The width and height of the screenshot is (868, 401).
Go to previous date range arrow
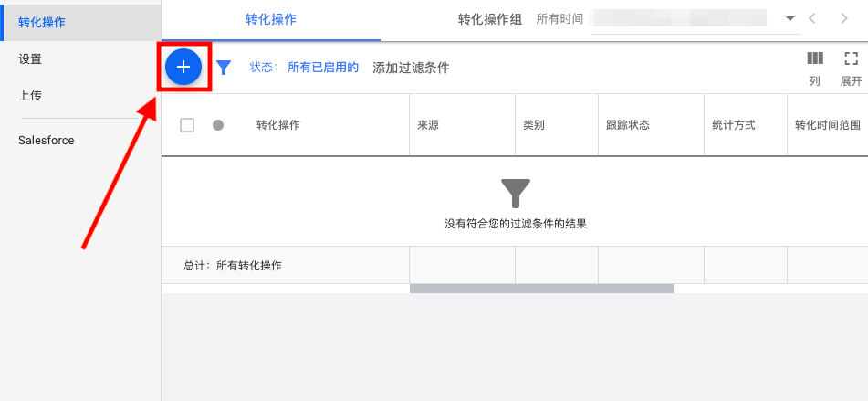pos(812,18)
